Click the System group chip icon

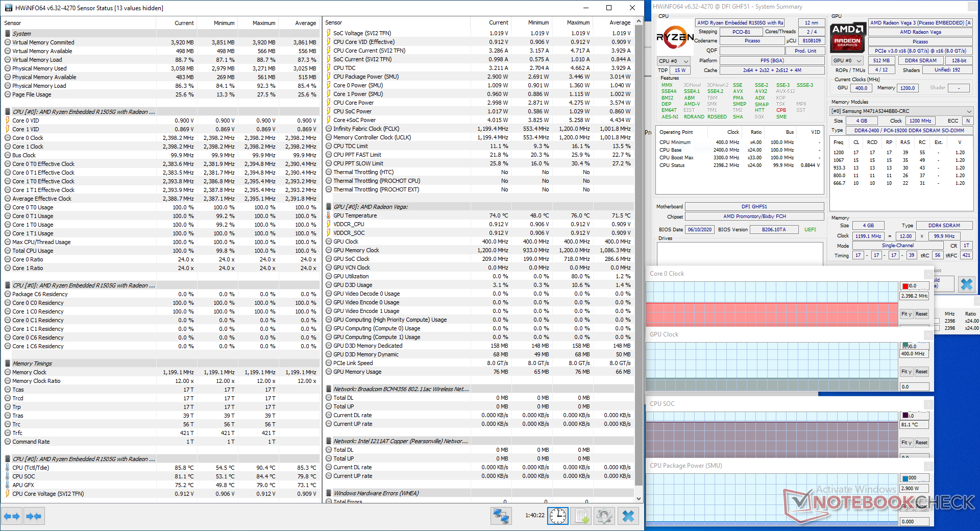(8, 34)
